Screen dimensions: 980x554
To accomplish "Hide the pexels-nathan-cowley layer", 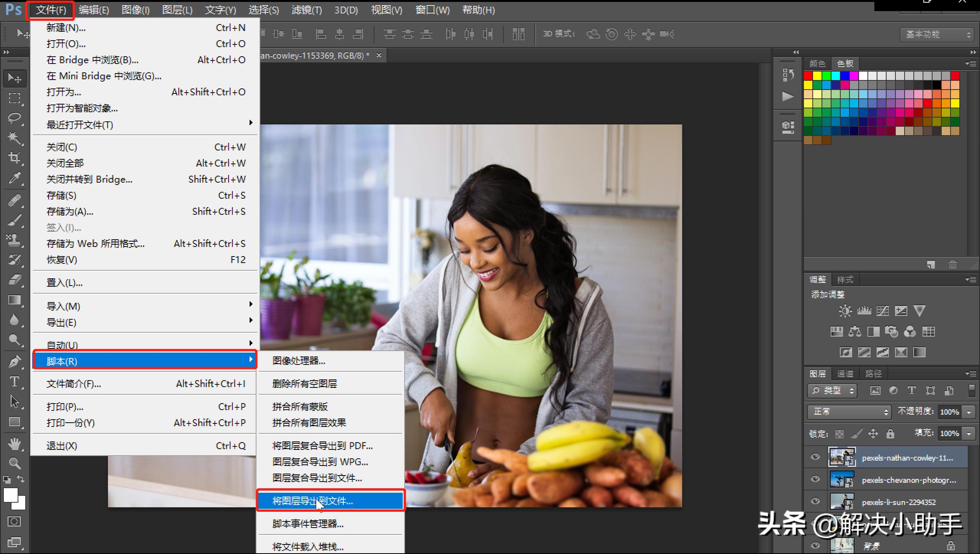I will click(x=815, y=457).
